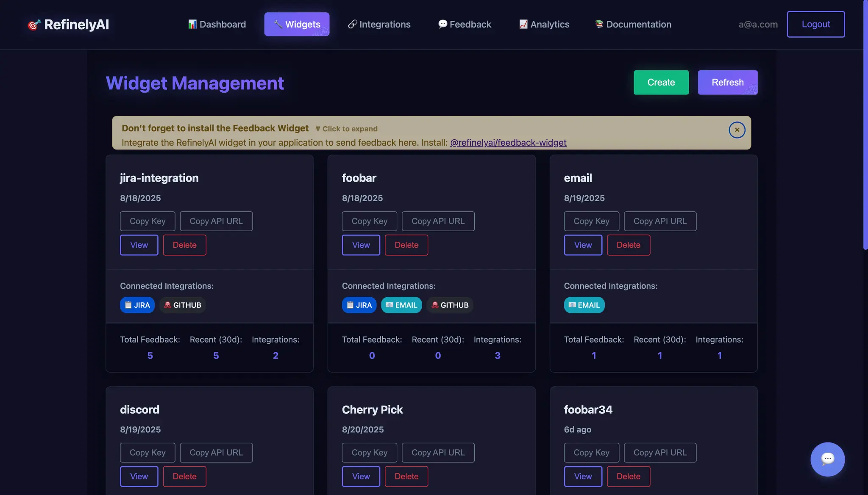Click the EMAIL badge on foobar card
This screenshot has height=495, width=868.
401,305
